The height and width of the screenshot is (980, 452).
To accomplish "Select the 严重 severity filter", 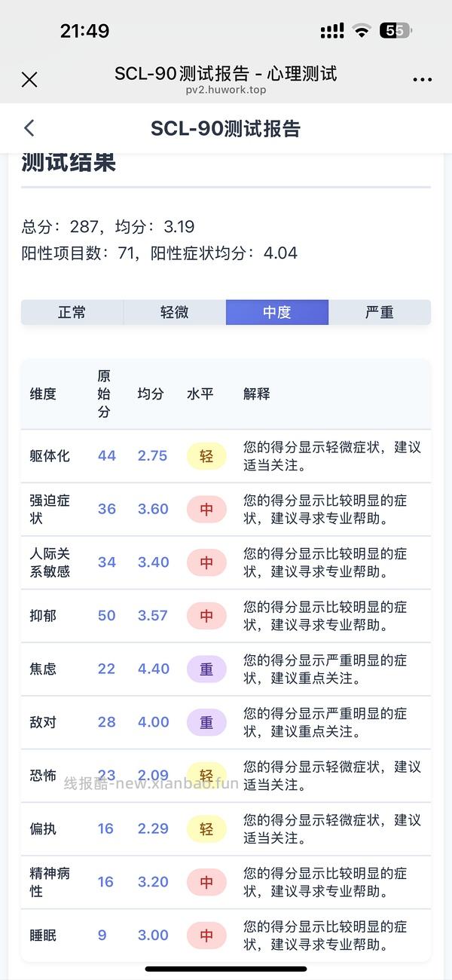I will [379, 311].
